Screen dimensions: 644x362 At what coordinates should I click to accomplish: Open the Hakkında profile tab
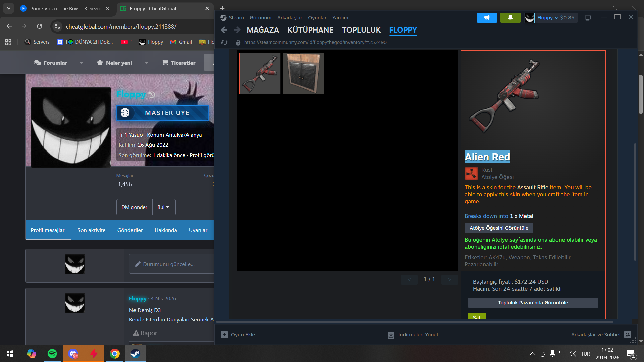166,230
